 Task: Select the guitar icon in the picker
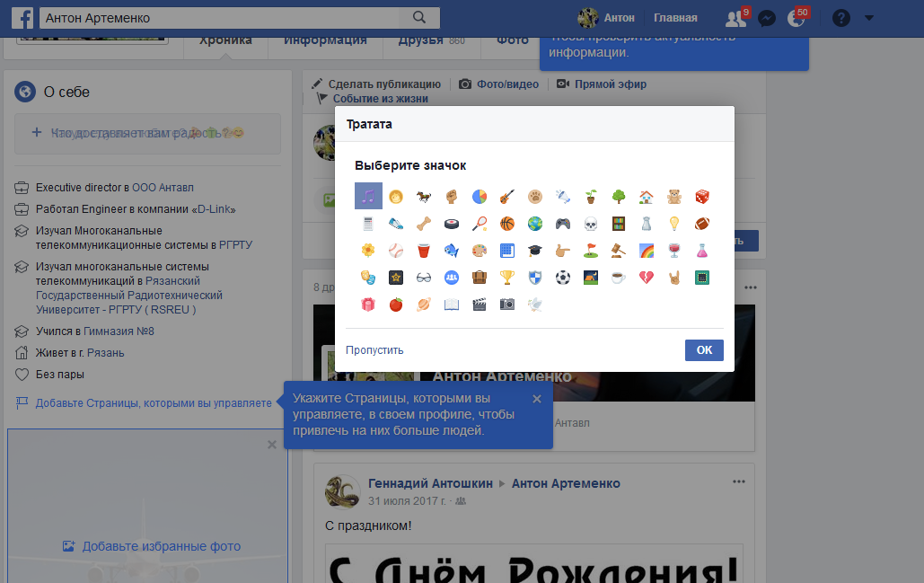(x=506, y=196)
